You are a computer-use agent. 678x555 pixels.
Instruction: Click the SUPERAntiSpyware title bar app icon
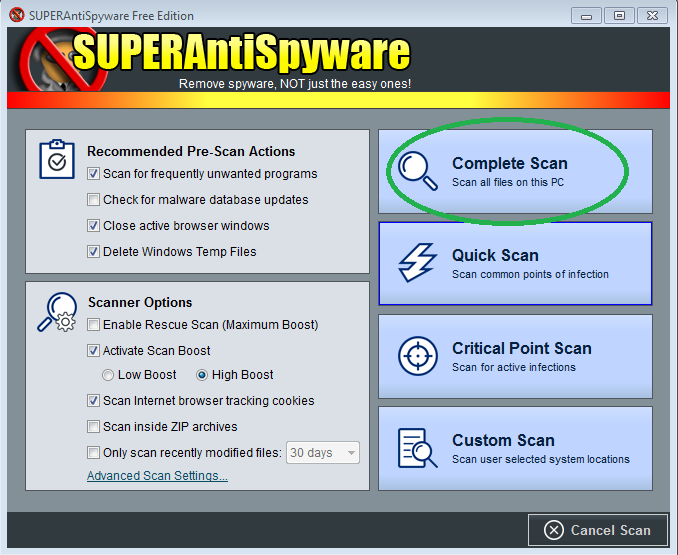pos(17,15)
